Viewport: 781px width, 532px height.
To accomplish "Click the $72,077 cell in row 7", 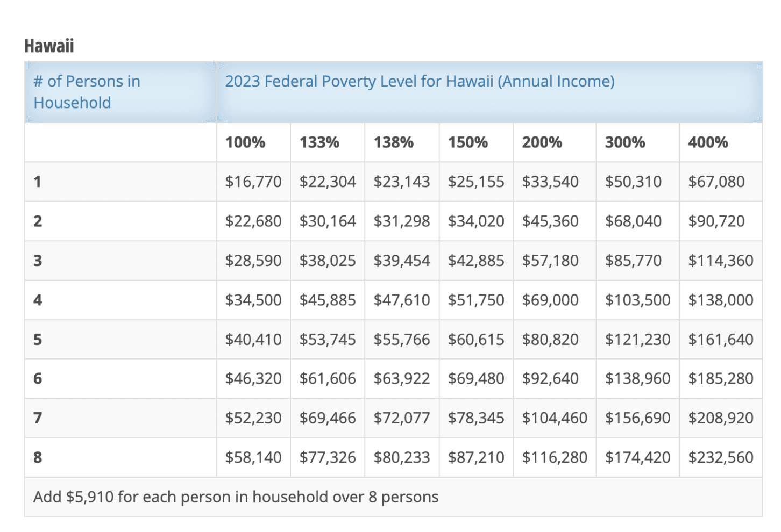I will pos(402,418).
